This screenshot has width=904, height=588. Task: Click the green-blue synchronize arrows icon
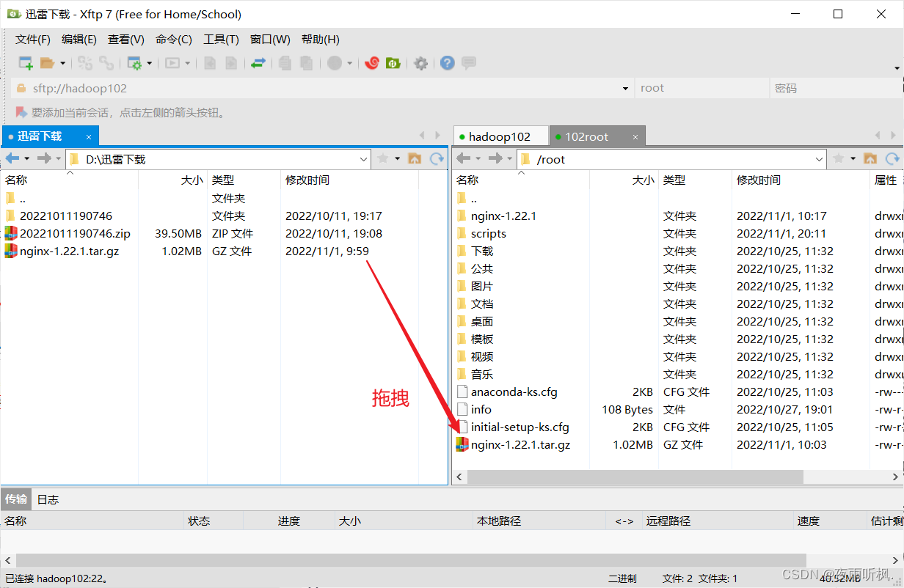[258, 63]
